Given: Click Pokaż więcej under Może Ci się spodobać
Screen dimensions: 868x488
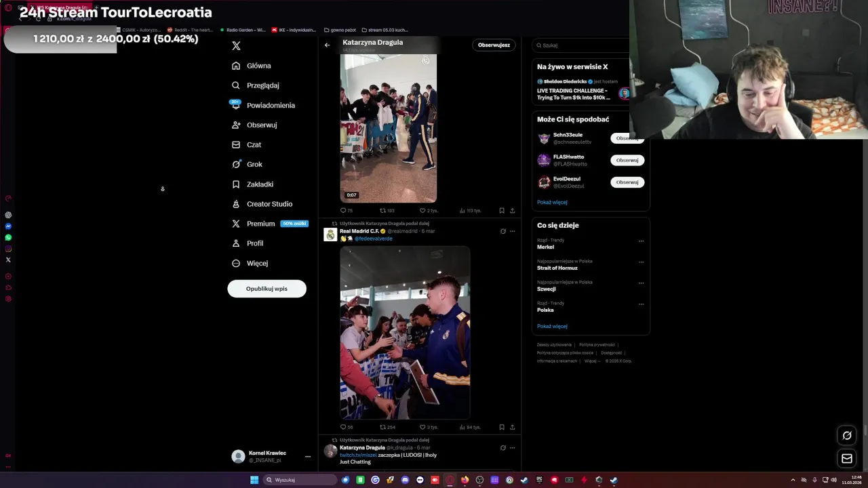Looking at the screenshot, I should tap(552, 203).
